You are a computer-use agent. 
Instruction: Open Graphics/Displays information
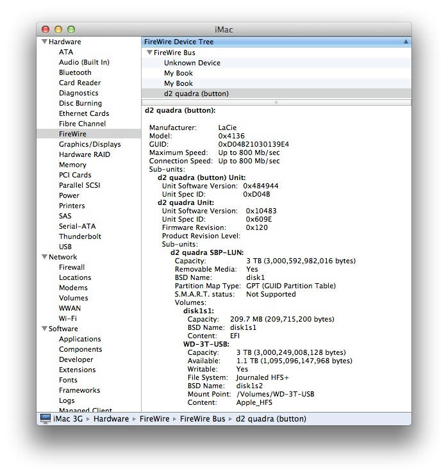[90, 144]
